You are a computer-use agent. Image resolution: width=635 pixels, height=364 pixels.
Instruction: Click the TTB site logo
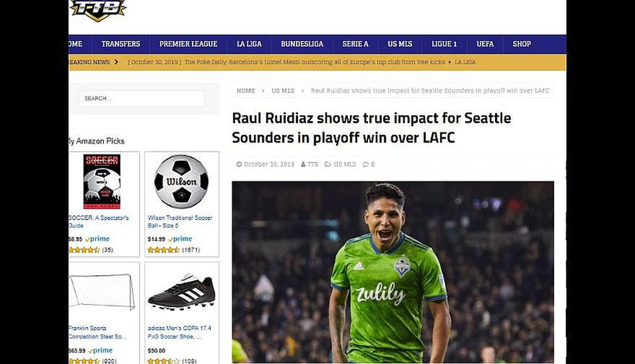(x=98, y=9)
